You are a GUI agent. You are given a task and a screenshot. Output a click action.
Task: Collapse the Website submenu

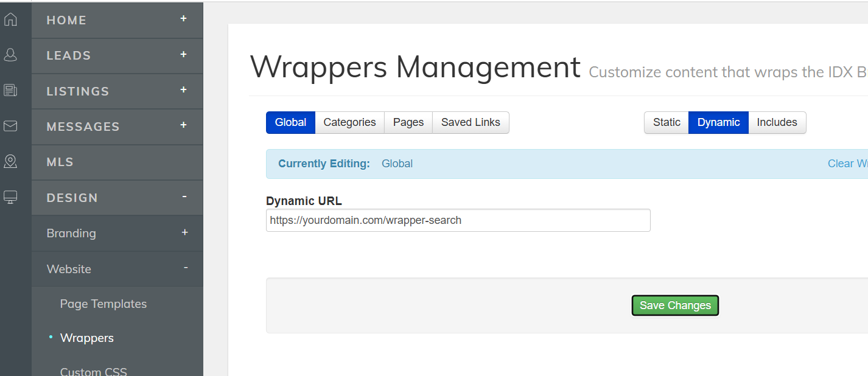[x=183, y=269]
